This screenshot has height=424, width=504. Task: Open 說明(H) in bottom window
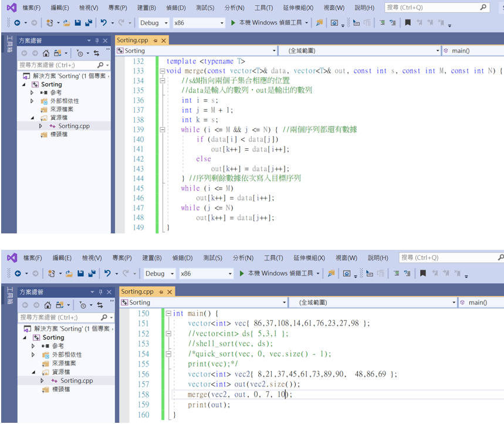coord(378,258)
